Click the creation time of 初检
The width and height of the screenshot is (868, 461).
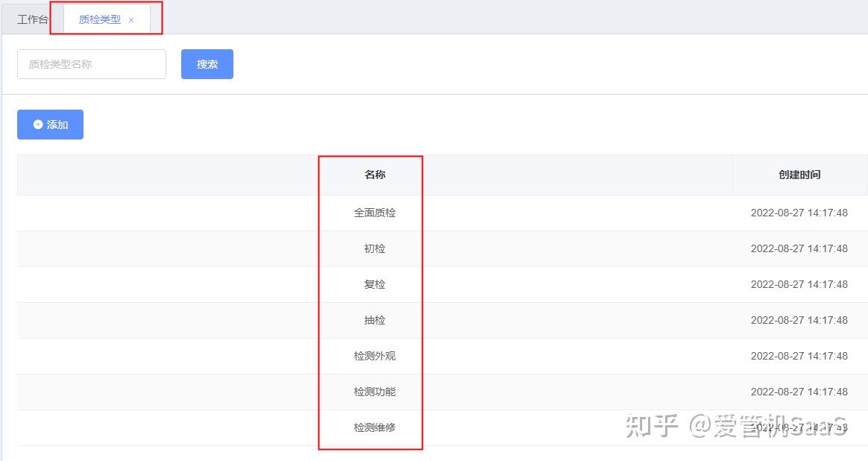coord(799,248)
